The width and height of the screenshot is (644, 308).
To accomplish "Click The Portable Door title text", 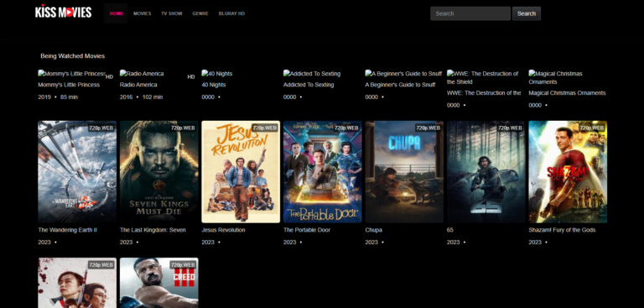I will point(307,230).
